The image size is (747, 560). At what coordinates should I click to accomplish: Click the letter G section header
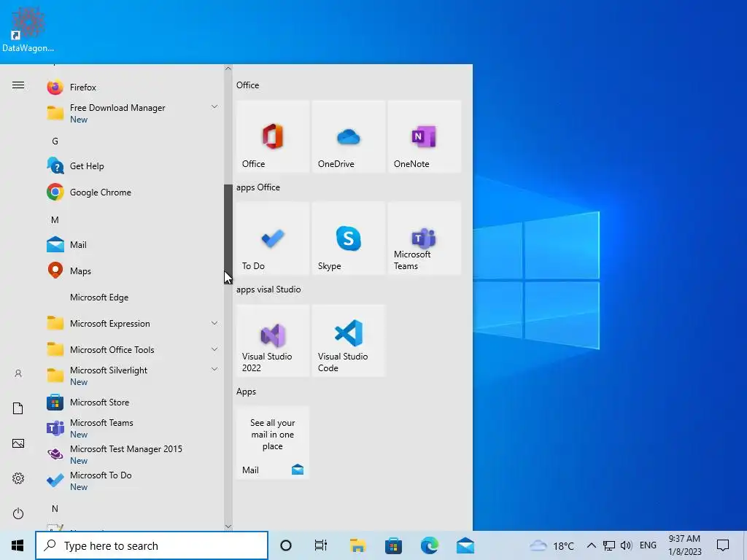pos(55,141)
